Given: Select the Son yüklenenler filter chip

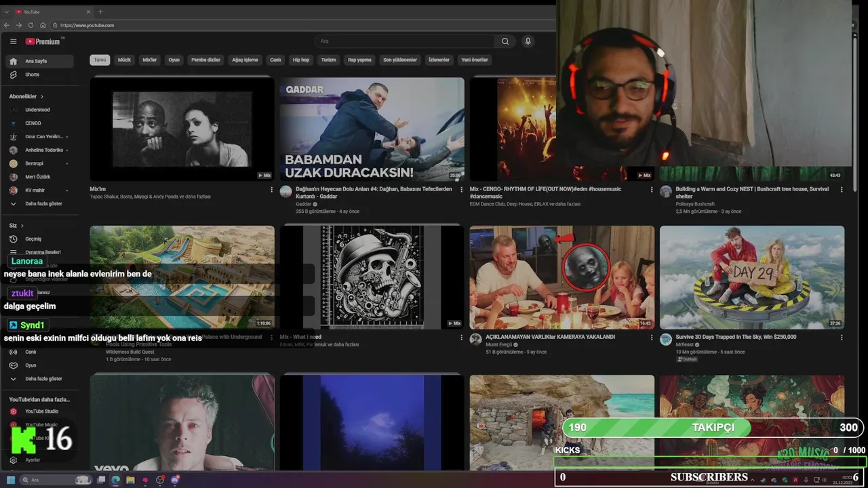Looking at the screenshot, I should 400,60.
